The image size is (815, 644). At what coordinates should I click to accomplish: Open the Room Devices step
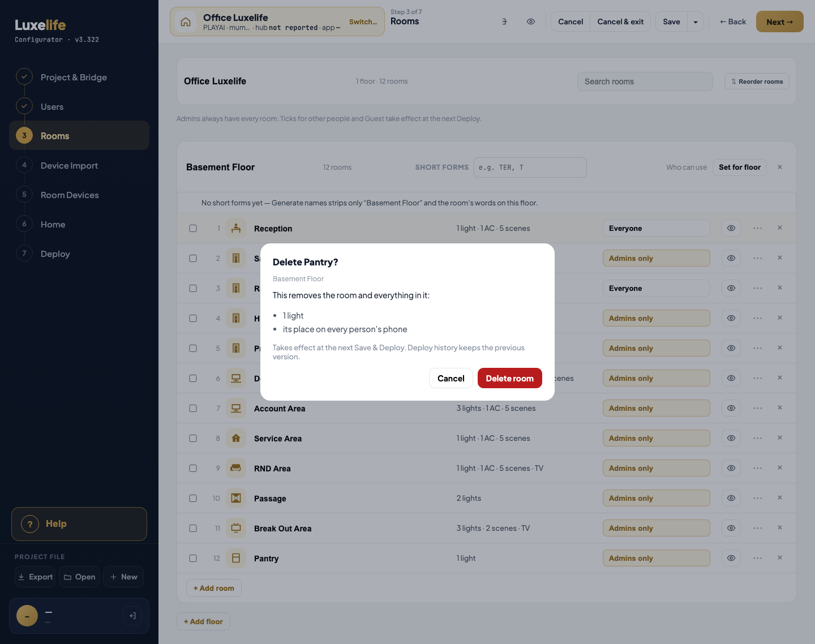coord(79,195)
